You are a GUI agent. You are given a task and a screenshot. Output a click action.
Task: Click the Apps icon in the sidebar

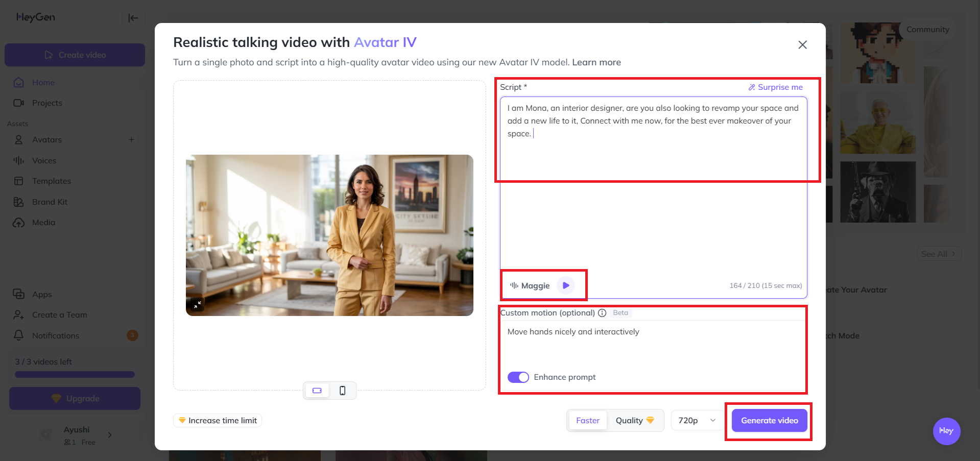19,294
